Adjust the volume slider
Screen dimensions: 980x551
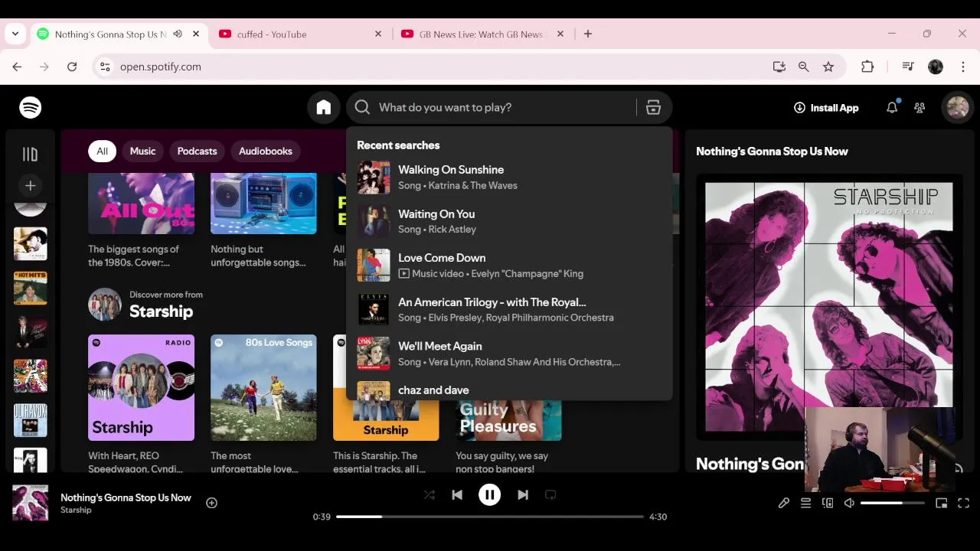point(892,503)
